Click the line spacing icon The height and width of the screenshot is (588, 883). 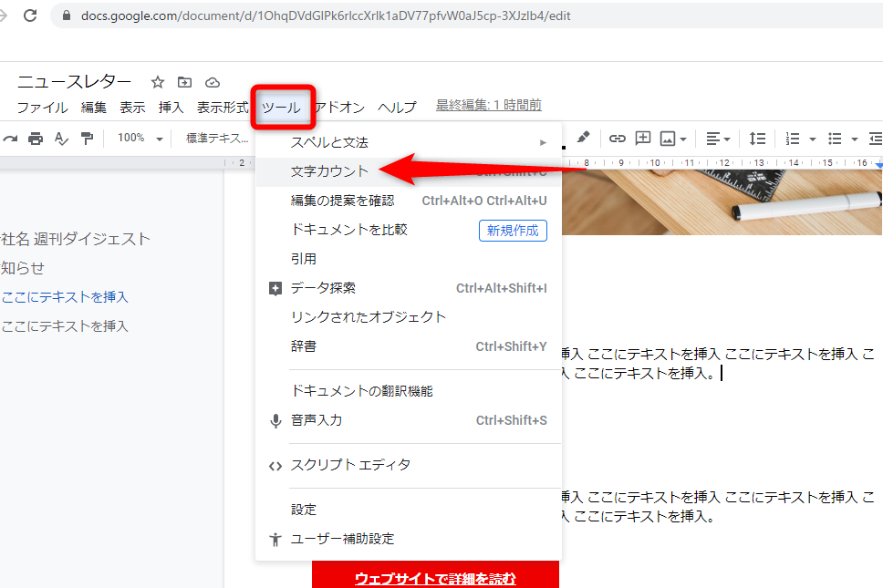[757, 139]
